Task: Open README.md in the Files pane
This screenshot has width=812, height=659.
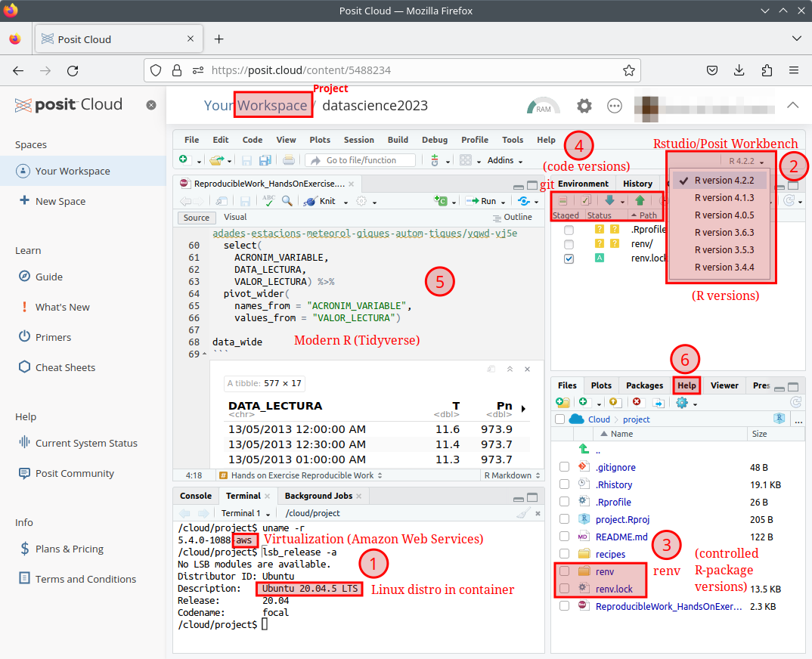Action: [621, 537]
